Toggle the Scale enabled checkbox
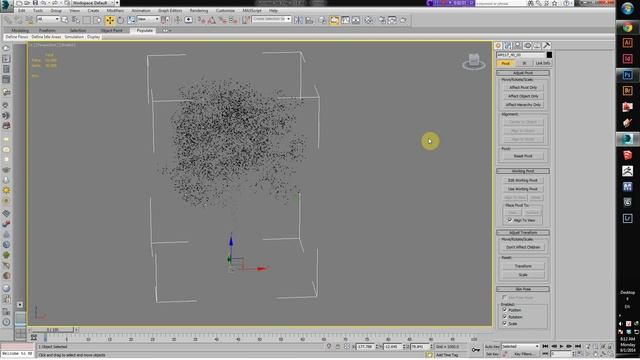This screenshot has width=640, height=360. pyautogui.click(x=504, y=323)
